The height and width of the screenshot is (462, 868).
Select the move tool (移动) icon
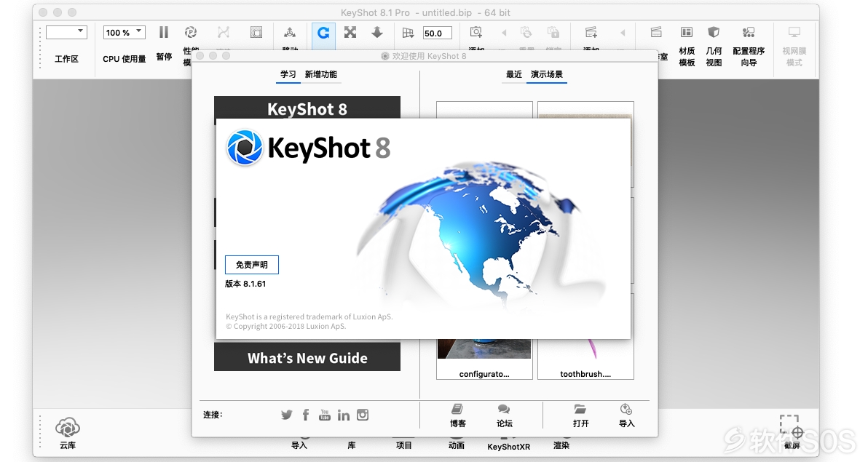click(290, 33)
